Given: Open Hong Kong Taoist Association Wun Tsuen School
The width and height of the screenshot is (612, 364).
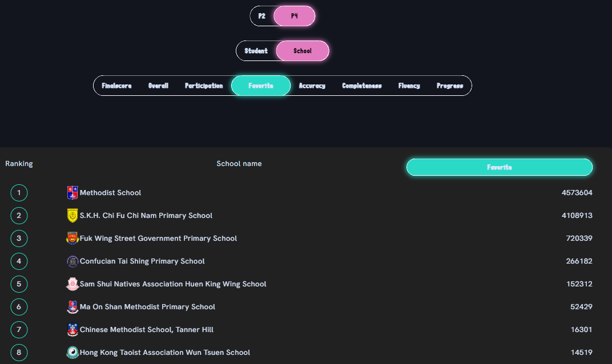Looking at the screenshot, I should point(165,352).
